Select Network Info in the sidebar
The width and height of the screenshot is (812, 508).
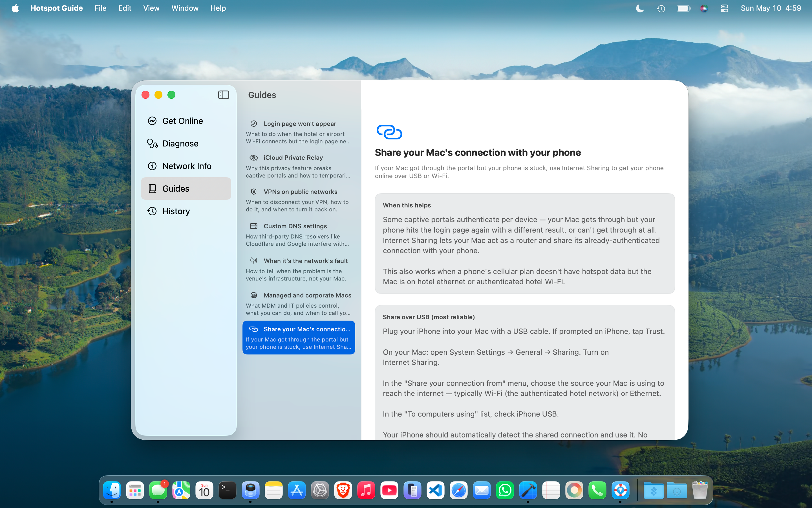pyautogui.click(x=186, y=166)
